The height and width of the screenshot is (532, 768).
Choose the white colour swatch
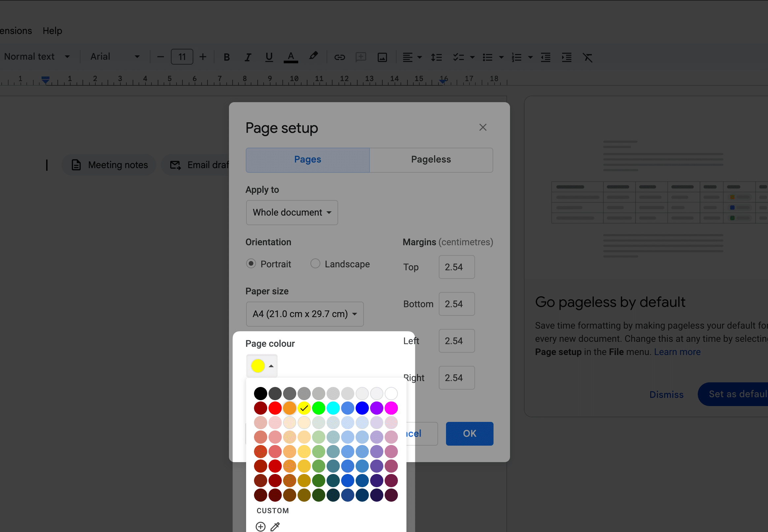click(x=391, y=393)
